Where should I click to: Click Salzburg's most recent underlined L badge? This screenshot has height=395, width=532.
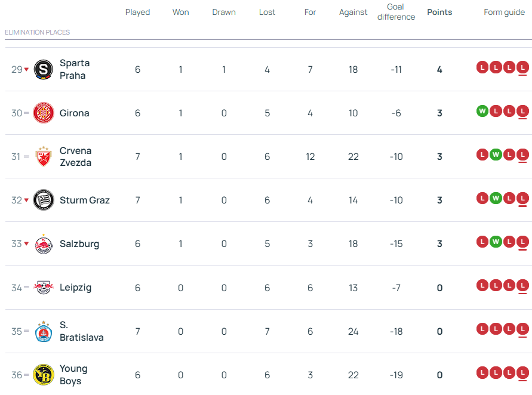523,242
